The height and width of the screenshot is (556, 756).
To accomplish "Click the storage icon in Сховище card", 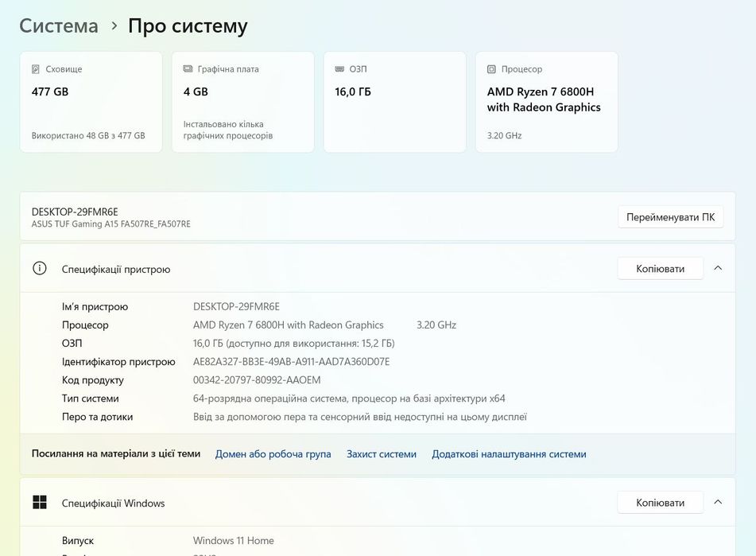I will coord(36,69).
